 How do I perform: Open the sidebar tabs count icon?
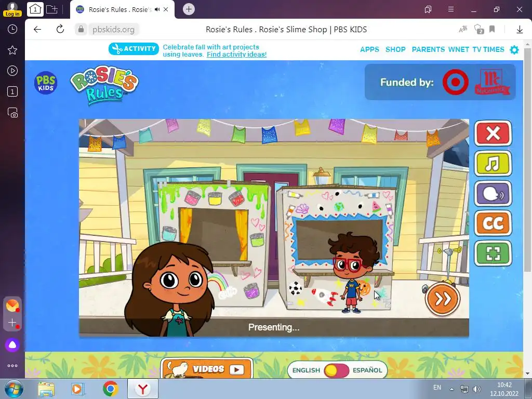(12, 91)
